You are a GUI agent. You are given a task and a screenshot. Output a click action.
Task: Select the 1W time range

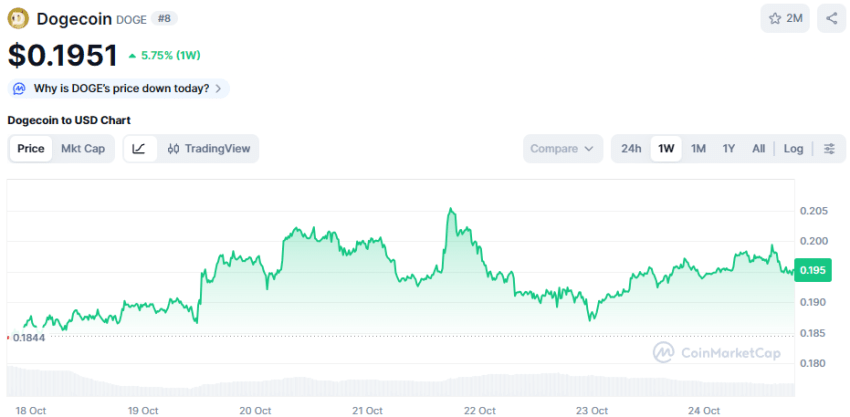[666, 149]
